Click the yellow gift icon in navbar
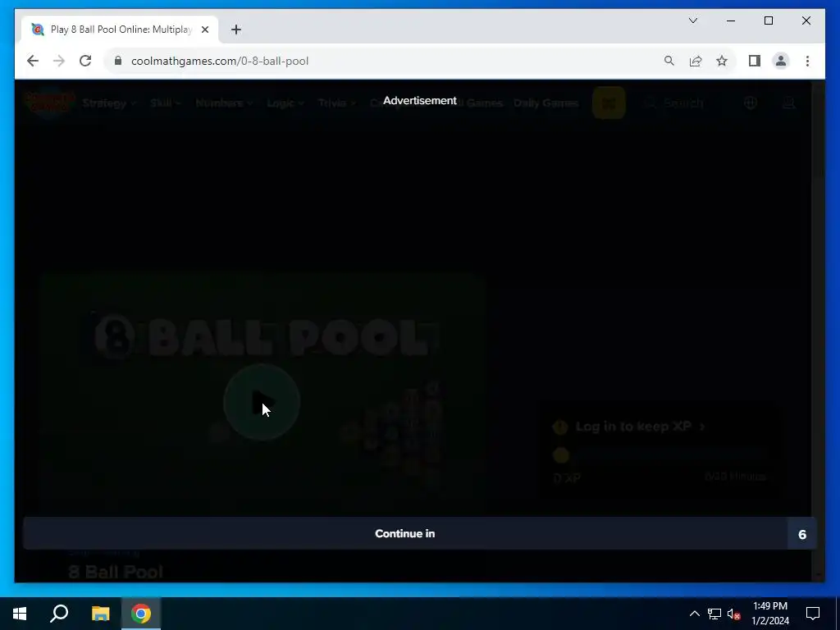Viewport: 840px width, 630px height. point(609,103)
